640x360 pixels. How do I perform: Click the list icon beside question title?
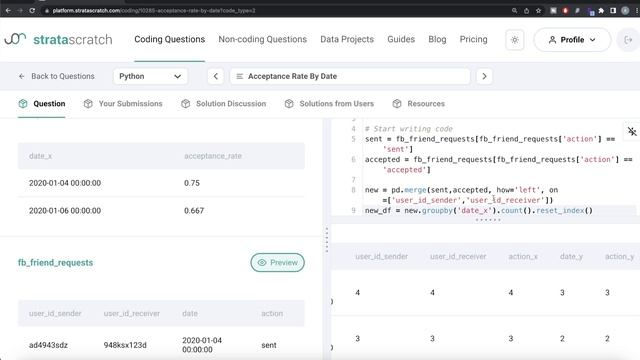pos(240,76)
